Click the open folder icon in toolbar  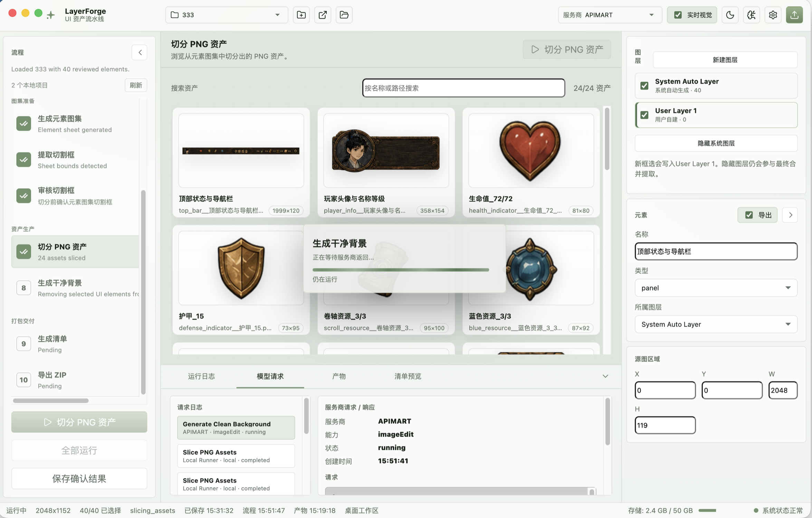(344, 15)
